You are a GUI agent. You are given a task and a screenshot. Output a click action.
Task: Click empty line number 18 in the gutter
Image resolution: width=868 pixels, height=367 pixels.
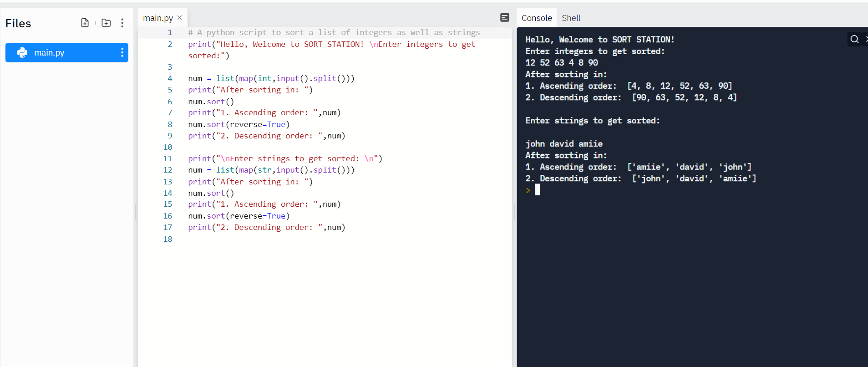pyautogui.click(x=168, y=239)
